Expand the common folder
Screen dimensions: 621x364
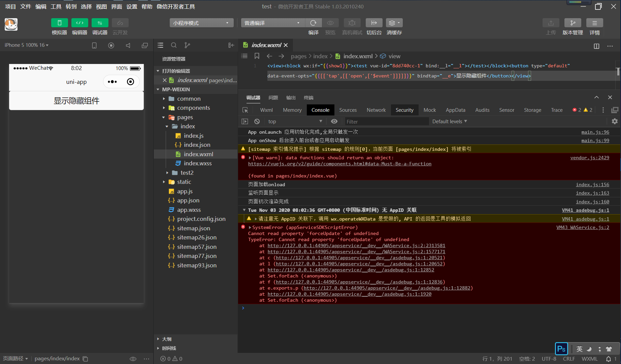pos(189,99)
